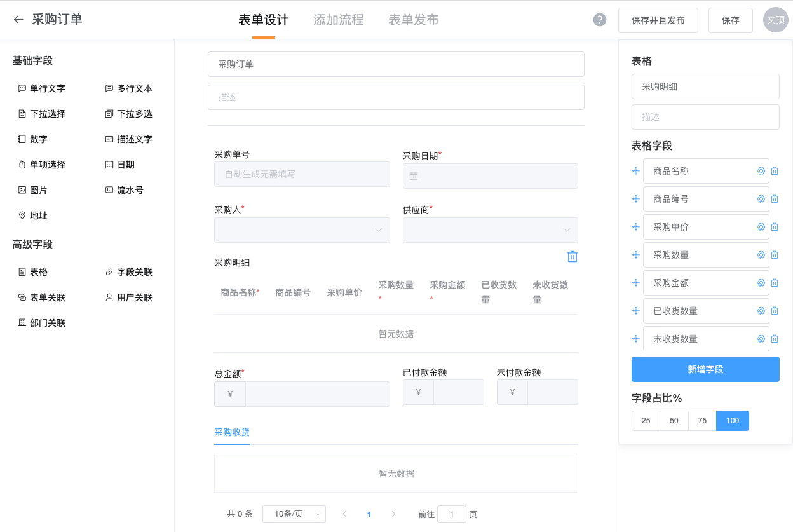Open the help question mark icon

[x=599, y=20]
